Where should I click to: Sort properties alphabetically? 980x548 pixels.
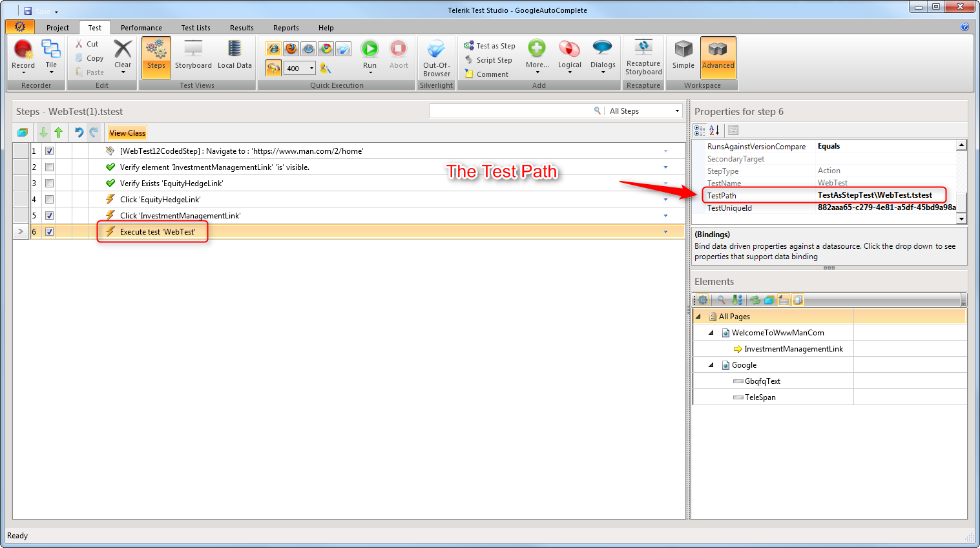click(x=714, y=131)
